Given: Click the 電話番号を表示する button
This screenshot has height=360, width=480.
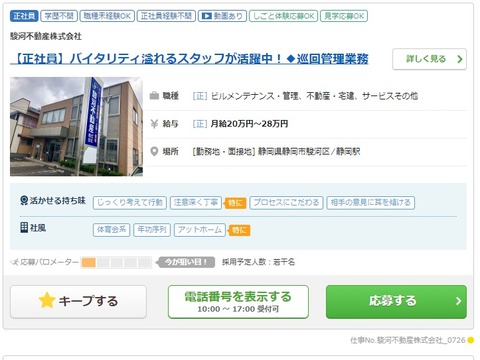Looking at the screenshot, I should coord(238,302).
